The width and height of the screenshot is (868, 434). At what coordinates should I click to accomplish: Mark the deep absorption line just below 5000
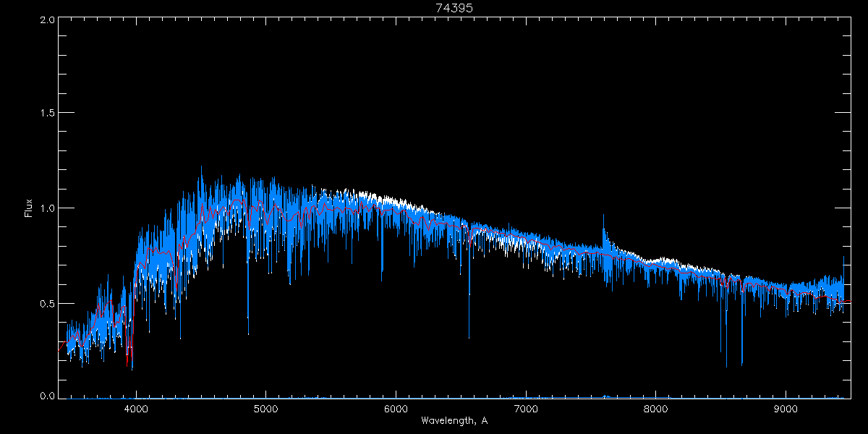point(248,318)
